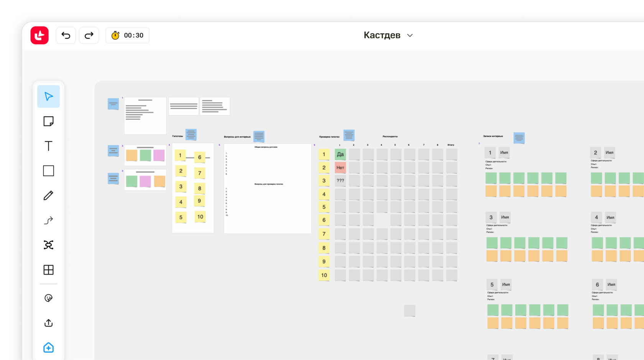Select the sticky note tool
The height and width of the screenshot is (360, 644).
click(x=48, y=121)
